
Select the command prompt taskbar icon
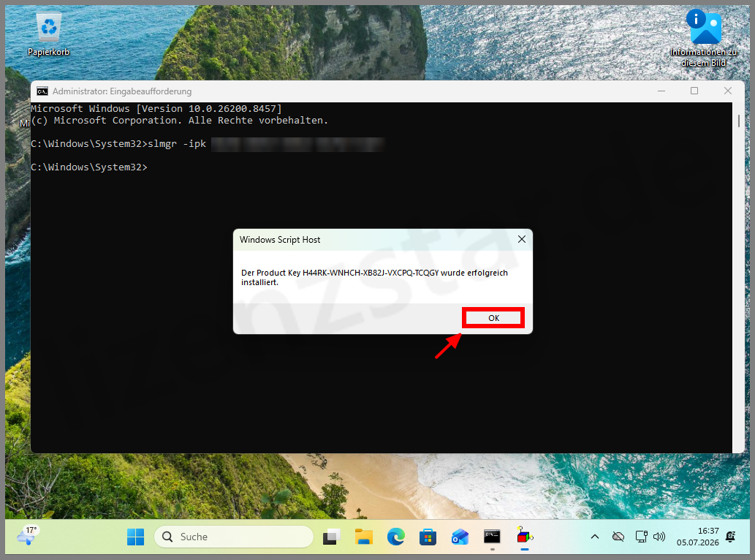pos(492,537)
